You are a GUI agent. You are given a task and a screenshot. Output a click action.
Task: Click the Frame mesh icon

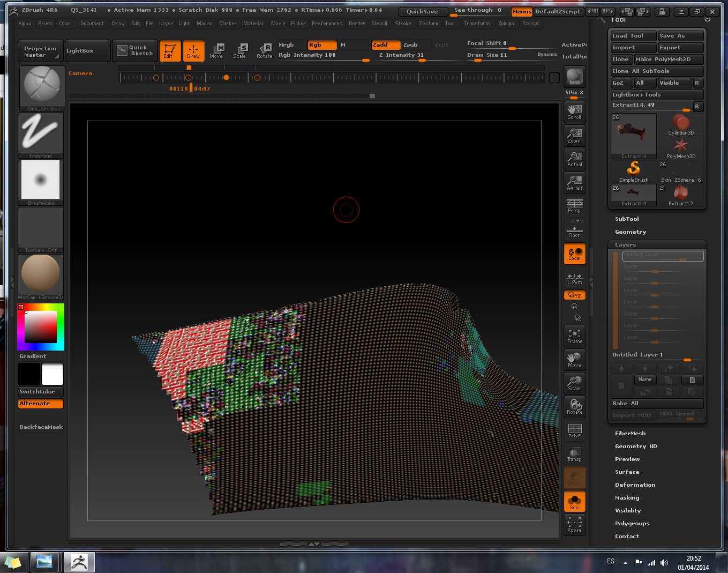tap(574, 336)
